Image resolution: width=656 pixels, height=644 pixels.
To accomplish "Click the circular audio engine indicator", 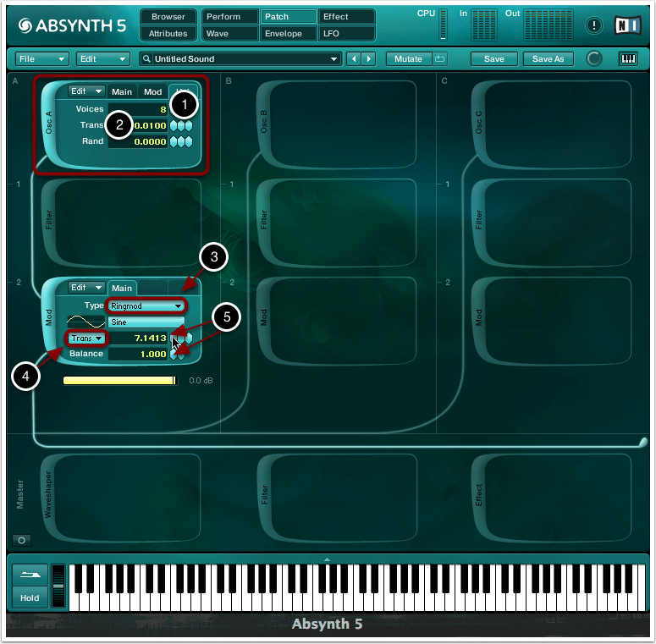I will pyautogui.click(x=594, y=59).
